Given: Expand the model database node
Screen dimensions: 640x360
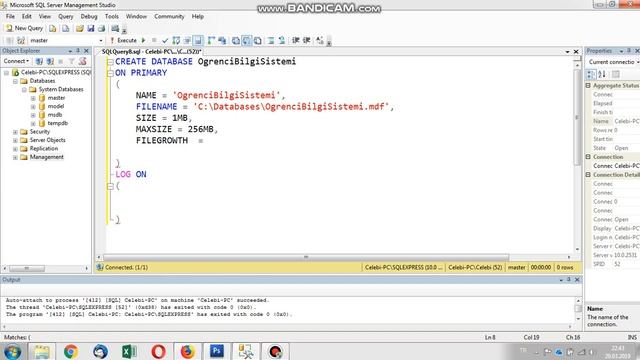Looking at the screenshot, I should pos(33,106).
